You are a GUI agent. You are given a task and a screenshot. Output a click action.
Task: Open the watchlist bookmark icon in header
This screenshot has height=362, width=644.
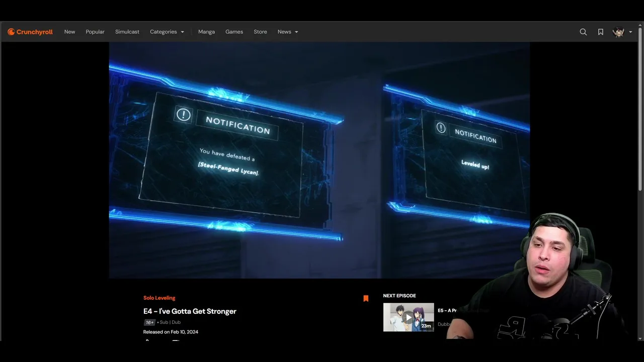click(601, 32)
